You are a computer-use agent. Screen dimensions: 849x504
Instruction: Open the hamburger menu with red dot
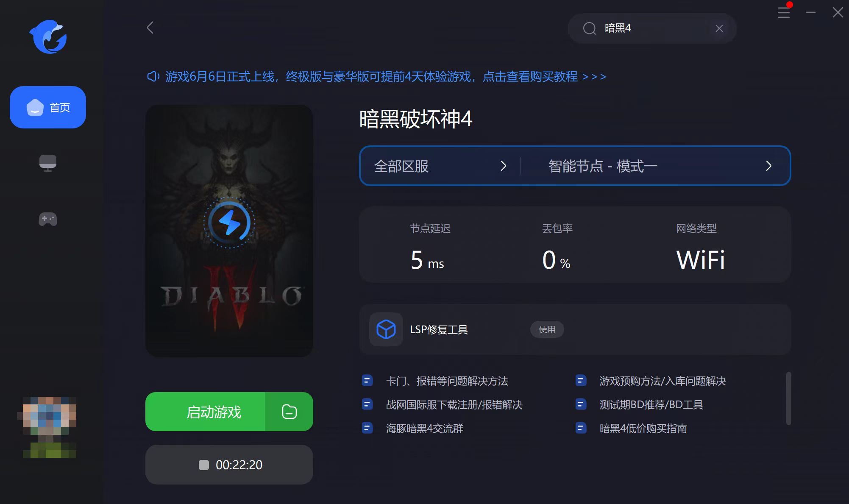tap(784, 12)
